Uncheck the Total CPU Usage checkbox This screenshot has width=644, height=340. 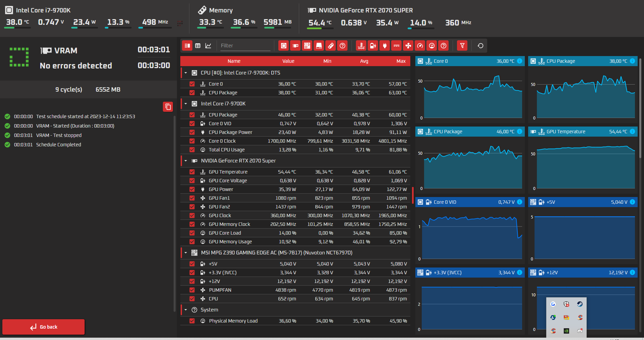click(192, 150)
